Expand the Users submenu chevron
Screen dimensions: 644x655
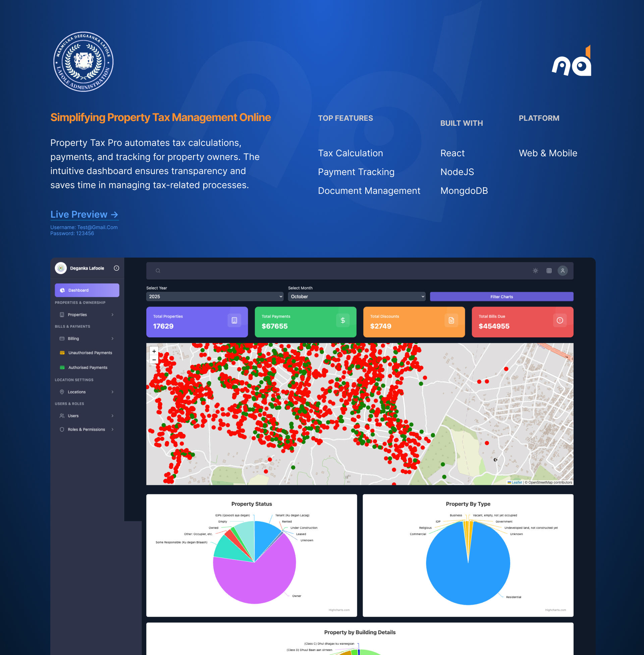tap(112, 416)
